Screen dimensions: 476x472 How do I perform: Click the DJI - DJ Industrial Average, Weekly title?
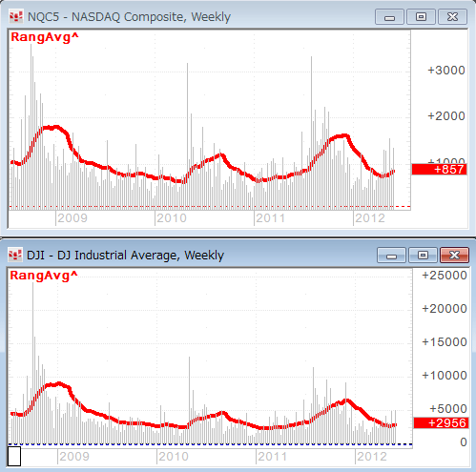click(125, 256)
